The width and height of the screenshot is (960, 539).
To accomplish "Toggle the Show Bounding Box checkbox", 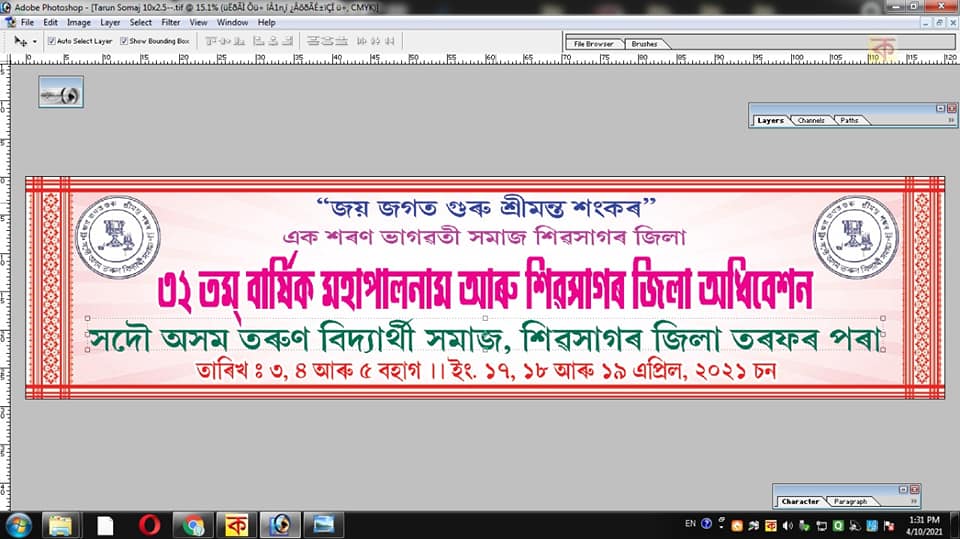I will tap(124, 41).
